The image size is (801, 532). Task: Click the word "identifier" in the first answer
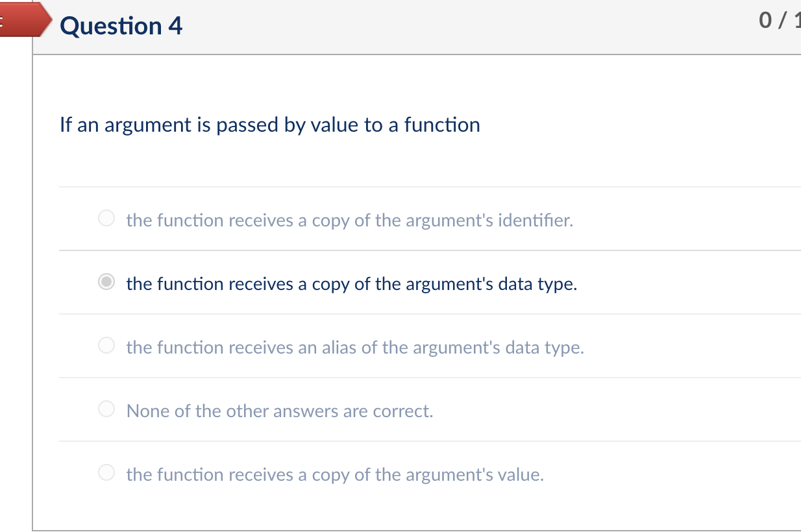click(535, 221)
